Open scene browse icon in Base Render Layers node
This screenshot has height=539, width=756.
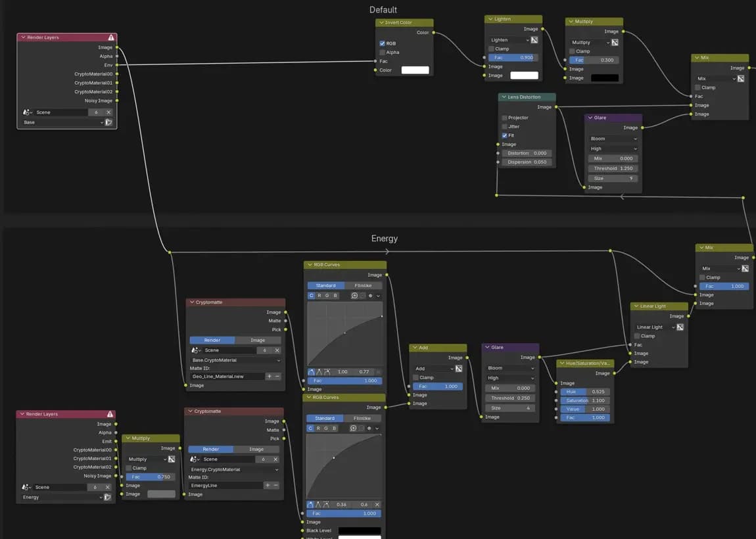(x=28, y=112)
